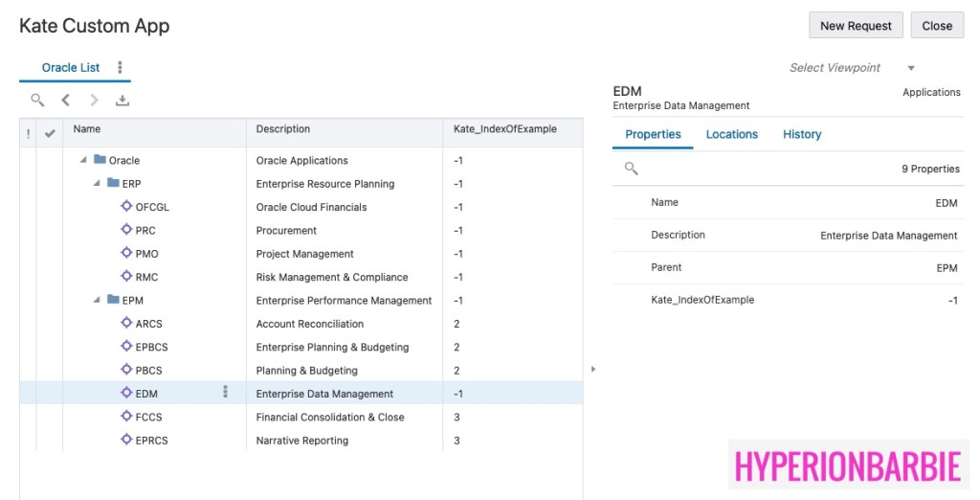This screenshot has height=500, width=980.
Task: Click the OFCGL node icon
Action: [126, 207]
